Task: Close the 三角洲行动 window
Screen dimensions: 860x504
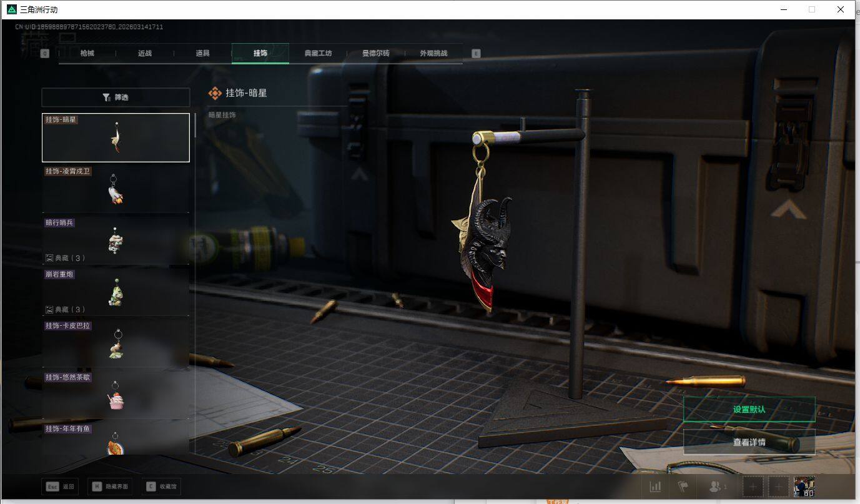Action: [841, 9]
